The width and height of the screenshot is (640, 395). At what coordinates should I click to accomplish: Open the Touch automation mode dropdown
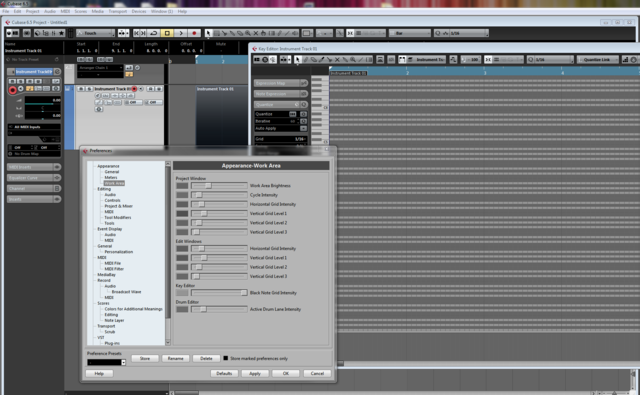point(96,33)
